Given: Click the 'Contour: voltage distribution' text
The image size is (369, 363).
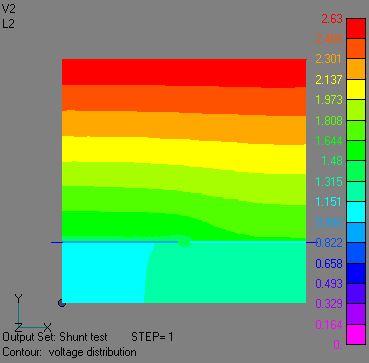Looking at the screenshot, I should click(x=69, y=352).
